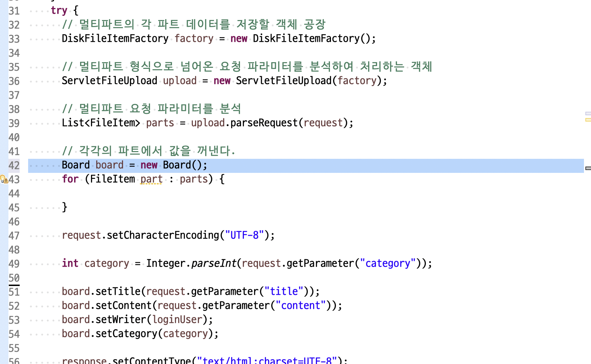Click line number 42
Screen dimensions: 591x364
14,165
